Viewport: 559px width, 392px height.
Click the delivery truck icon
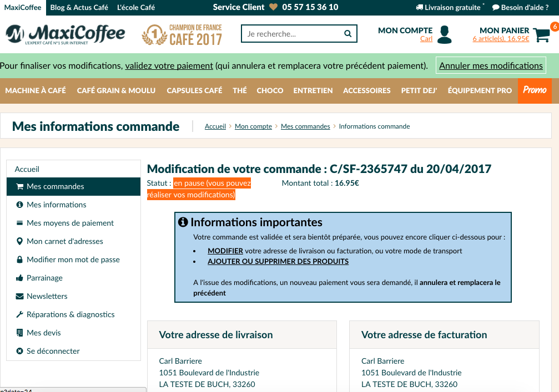pyautogui.click(x=420, y=7)
